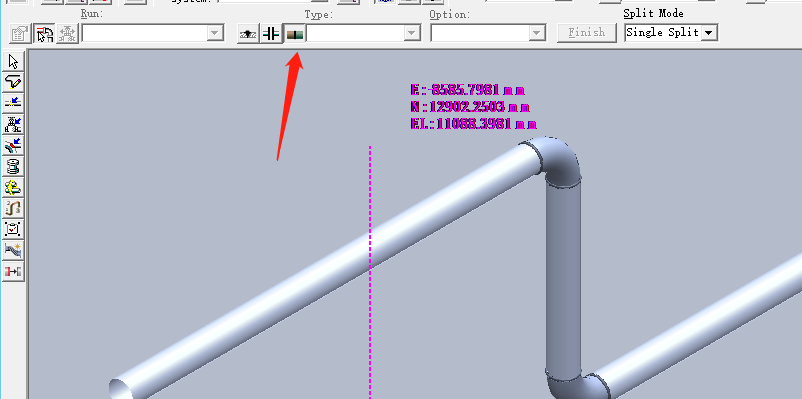Choose the Select arrow tool in left toolbar

pos(13,62)
